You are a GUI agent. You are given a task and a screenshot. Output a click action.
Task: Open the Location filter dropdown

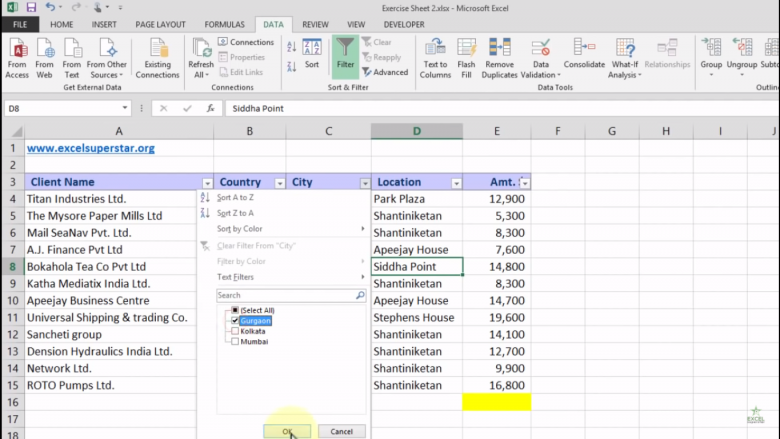click(456, 183)
